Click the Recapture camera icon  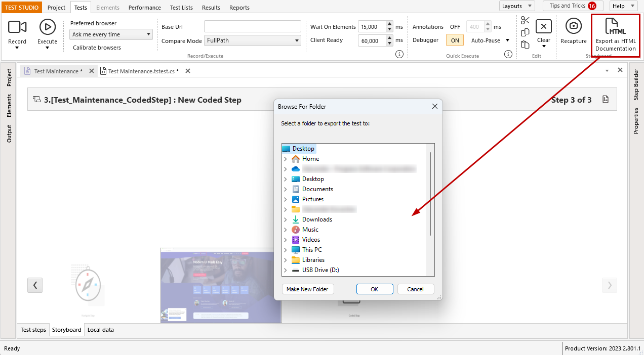click(574, 26)
